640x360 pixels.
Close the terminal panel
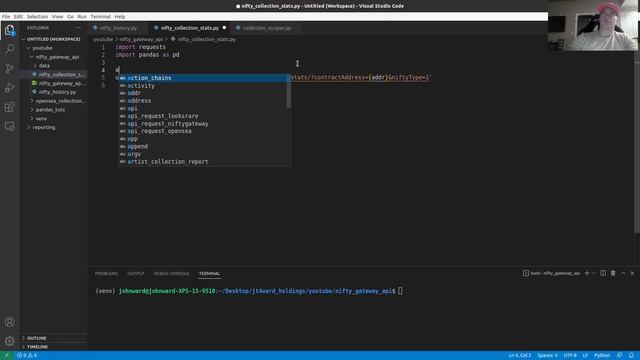tap(632, 273)
